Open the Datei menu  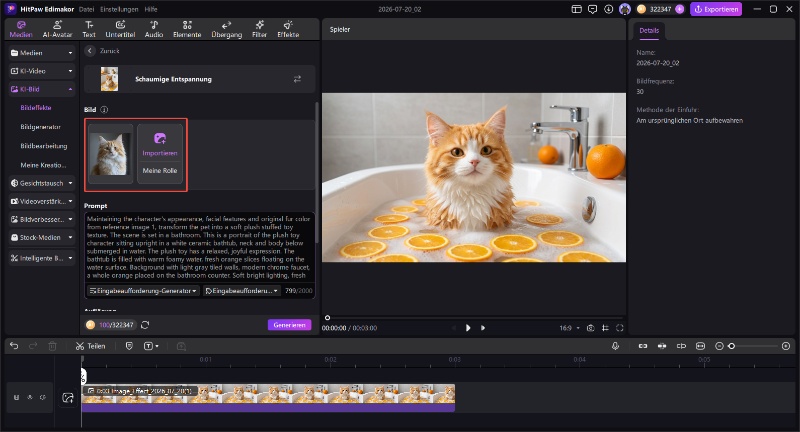(86, 9)
